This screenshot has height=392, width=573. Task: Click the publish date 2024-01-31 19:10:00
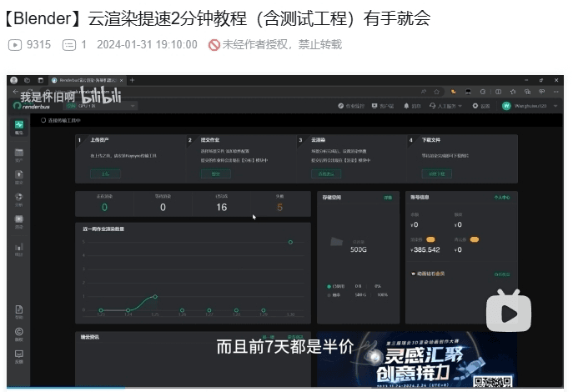[147, 44]
